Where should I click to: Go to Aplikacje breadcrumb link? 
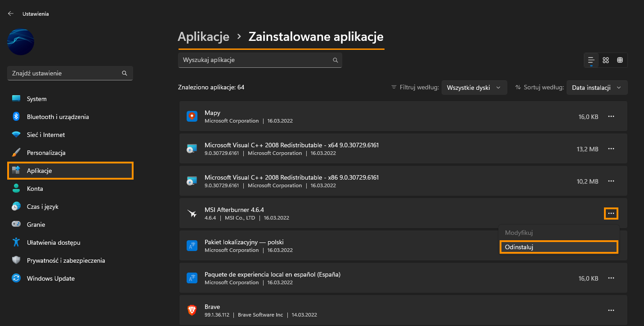pyautogui.click(x=204, y=36)
